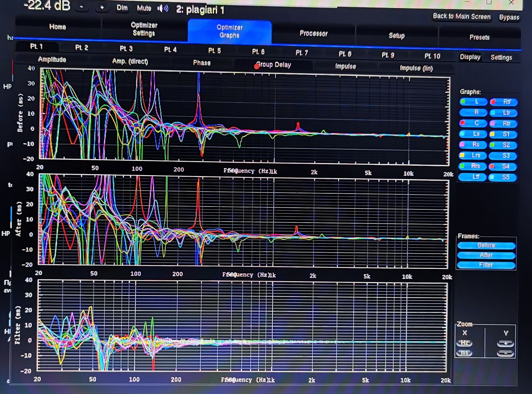This screenshot has width=532, height=394.
Task: Mute the audio output
Action: point(144,8)
